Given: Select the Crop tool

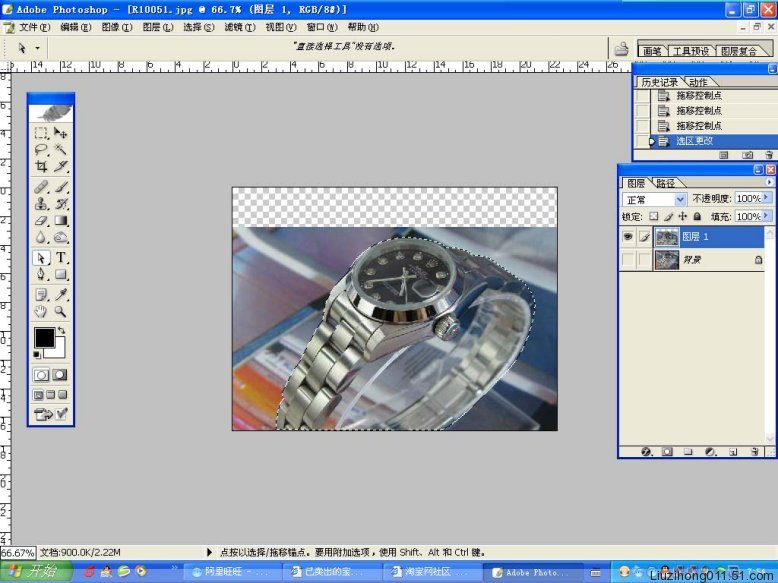Looking at the screenshot, I should click(41, 166).
